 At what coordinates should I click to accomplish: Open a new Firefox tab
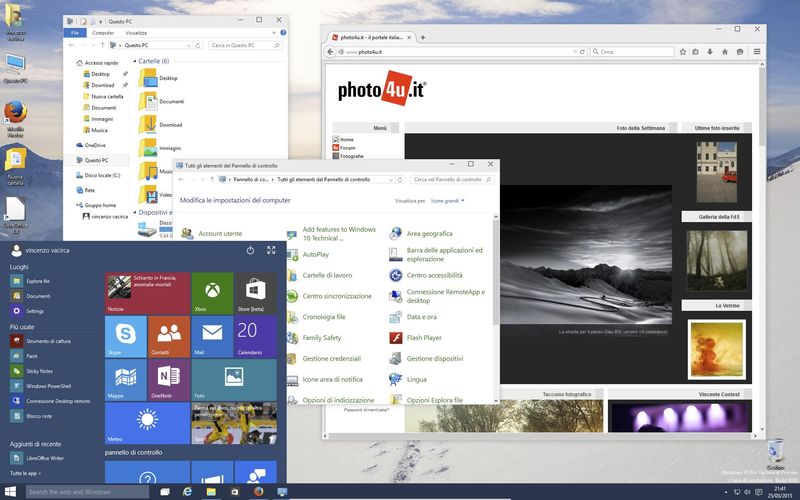(423, 37)
